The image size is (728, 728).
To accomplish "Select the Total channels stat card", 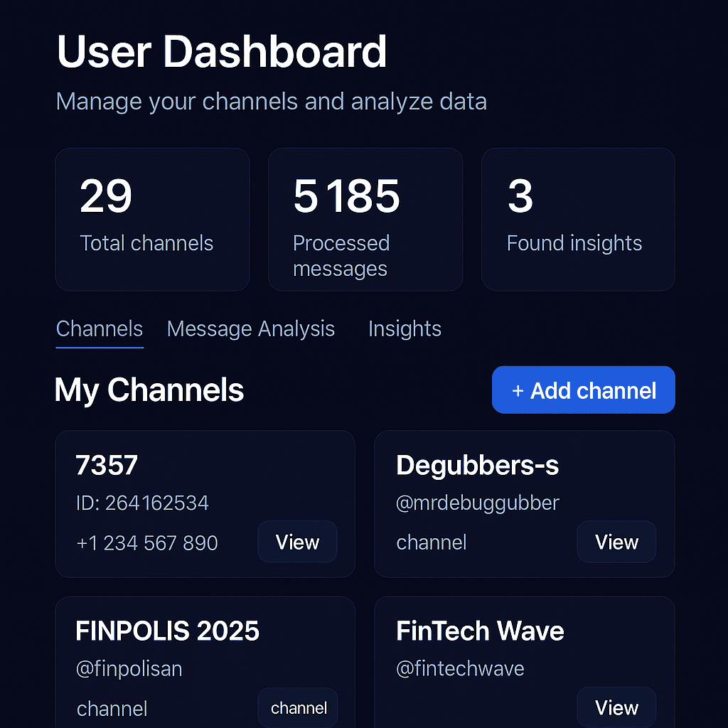I will pyautogui.click(x=152, y=219).
